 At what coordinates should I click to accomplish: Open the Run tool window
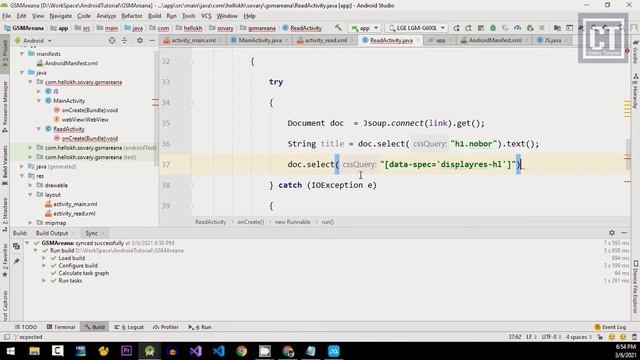(200, 327)
